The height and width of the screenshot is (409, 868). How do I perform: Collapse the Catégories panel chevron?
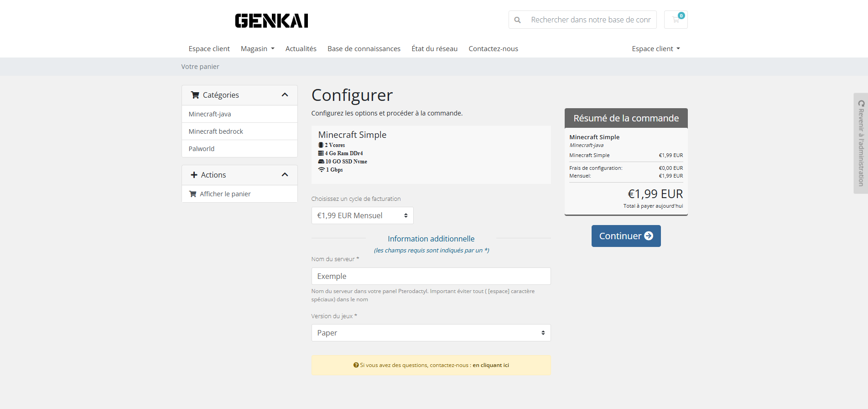(285, 95)
